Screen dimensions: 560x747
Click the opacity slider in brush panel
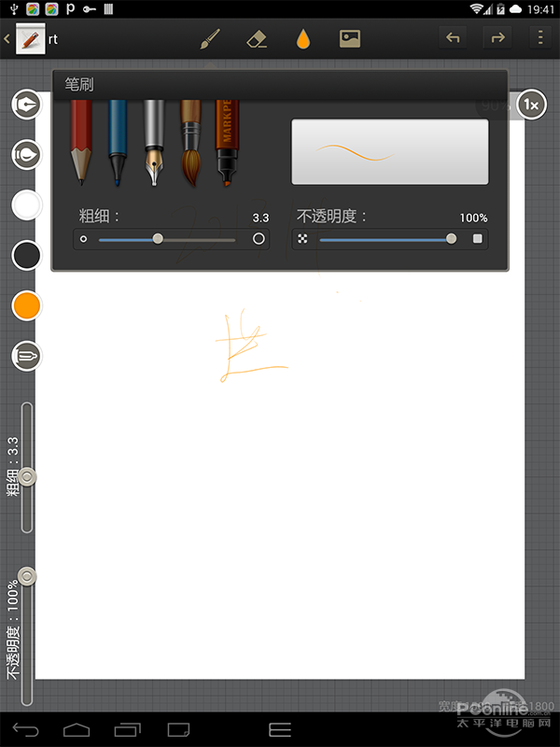(x=387, y=239)
